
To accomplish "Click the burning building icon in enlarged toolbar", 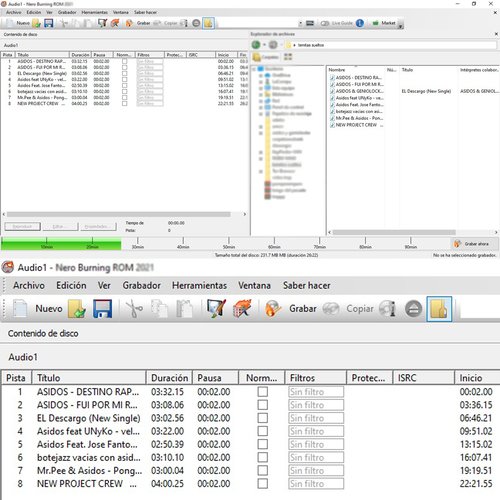I will pyautogui.click(x=242, y=308).
